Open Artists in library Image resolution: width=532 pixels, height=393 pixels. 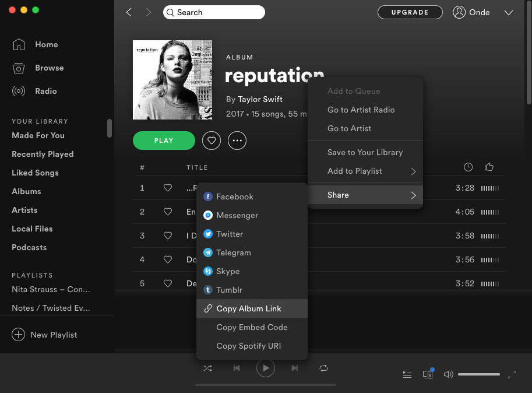(25, 210)
